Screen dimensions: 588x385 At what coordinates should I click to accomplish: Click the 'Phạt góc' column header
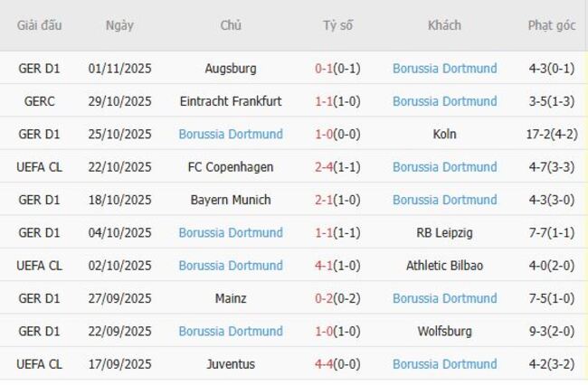click(551, 25)
